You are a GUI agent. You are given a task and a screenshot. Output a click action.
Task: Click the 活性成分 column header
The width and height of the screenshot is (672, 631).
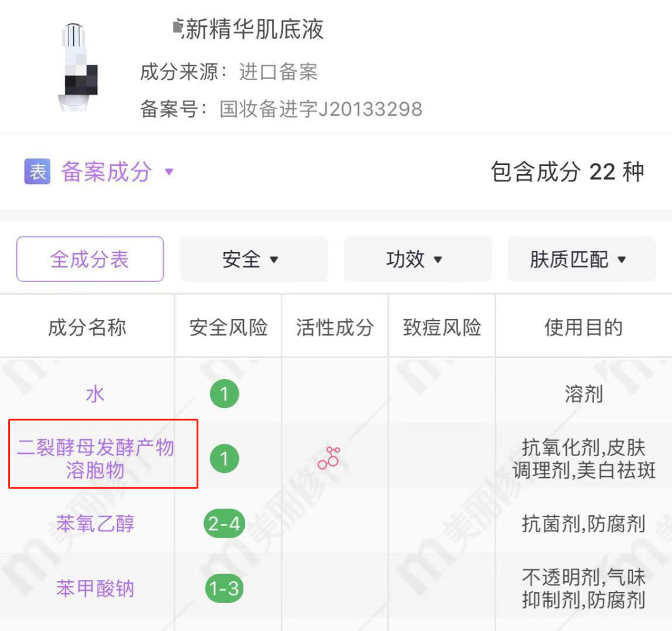click(x=335, y=327)
